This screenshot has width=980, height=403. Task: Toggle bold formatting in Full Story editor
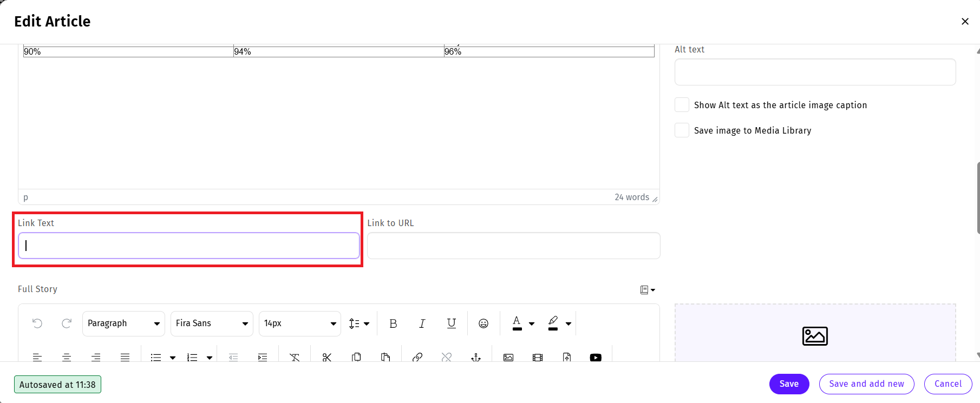[x=393, y=323]
